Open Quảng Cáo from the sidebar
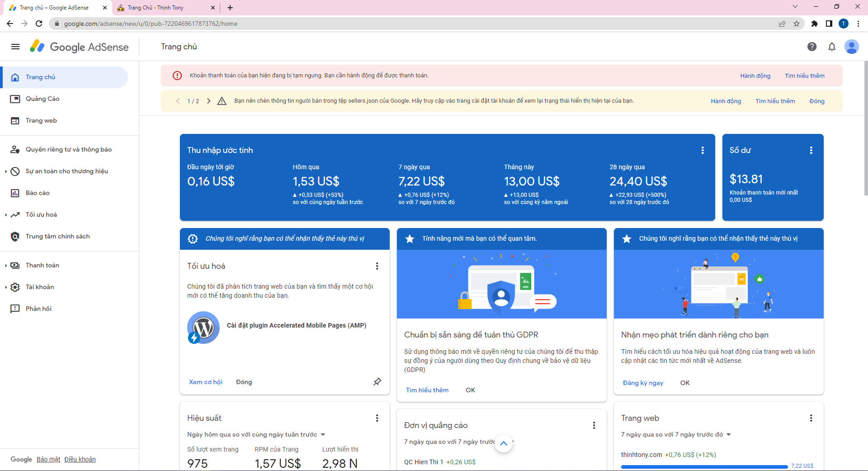 [x=43, y=99]
